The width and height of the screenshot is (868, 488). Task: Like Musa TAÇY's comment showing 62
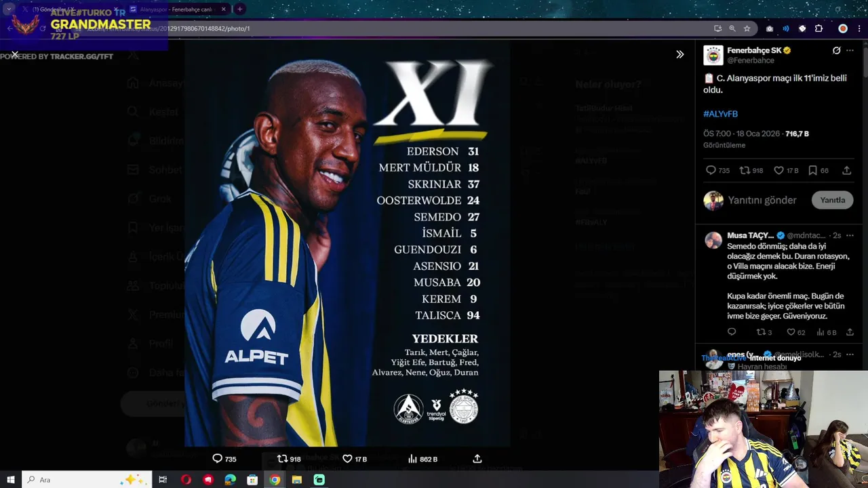[x=791, y=332]
